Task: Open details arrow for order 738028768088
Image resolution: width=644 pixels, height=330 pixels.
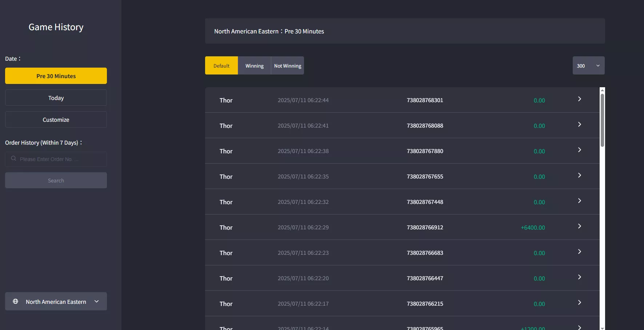Action: (580, 124)
